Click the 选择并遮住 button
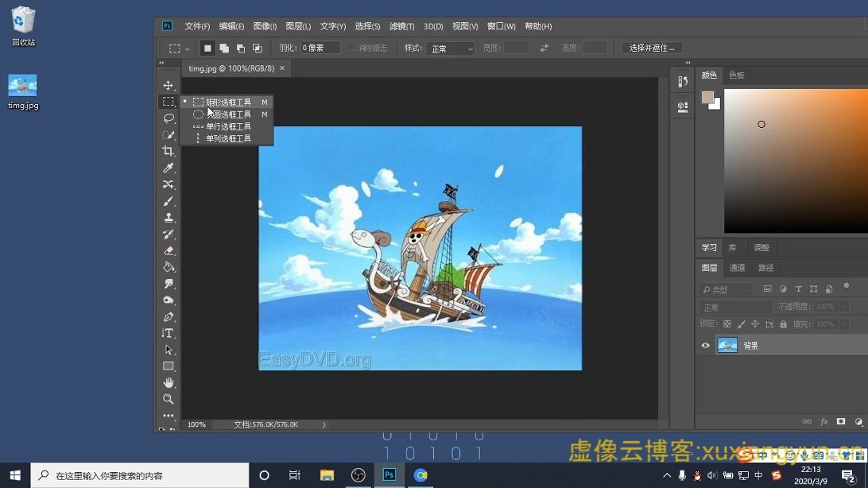Screen dimensions: 868x488 651,47
